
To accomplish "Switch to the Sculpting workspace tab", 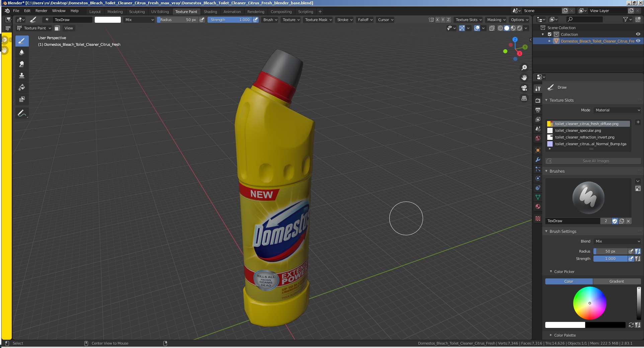I will [137, 11].
